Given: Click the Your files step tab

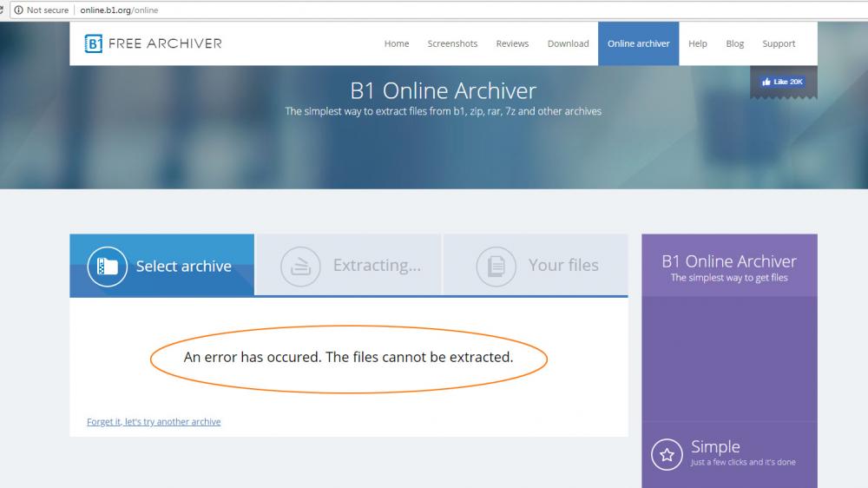Looking at the screenshot, I should (536, 266).
